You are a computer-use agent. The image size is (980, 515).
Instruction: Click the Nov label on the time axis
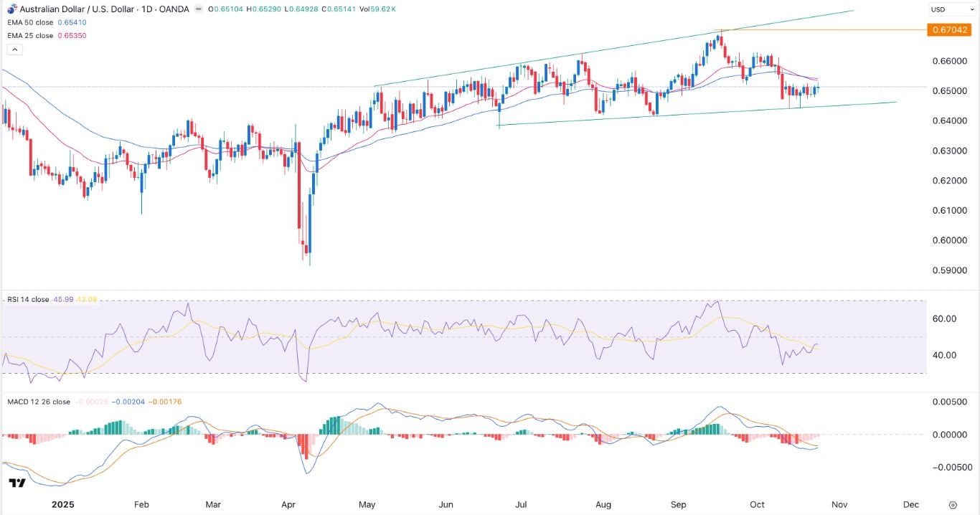tap(839, 504)
